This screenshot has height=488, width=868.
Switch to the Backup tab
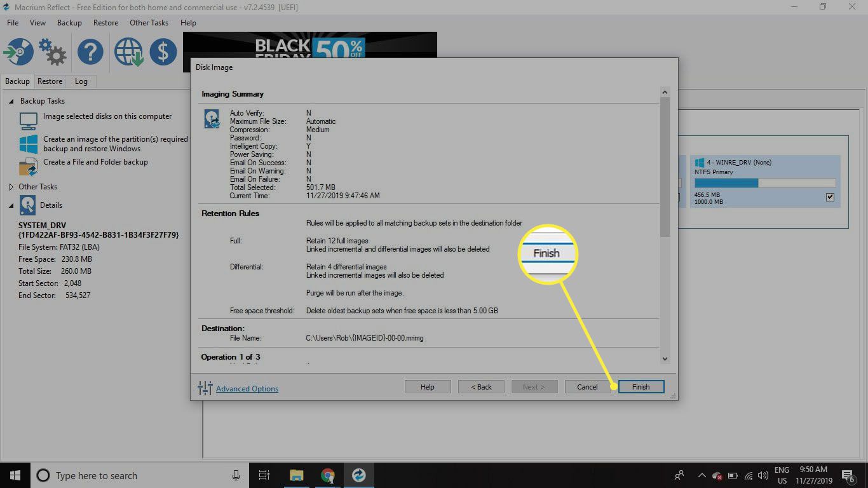[x=17, y=81]
